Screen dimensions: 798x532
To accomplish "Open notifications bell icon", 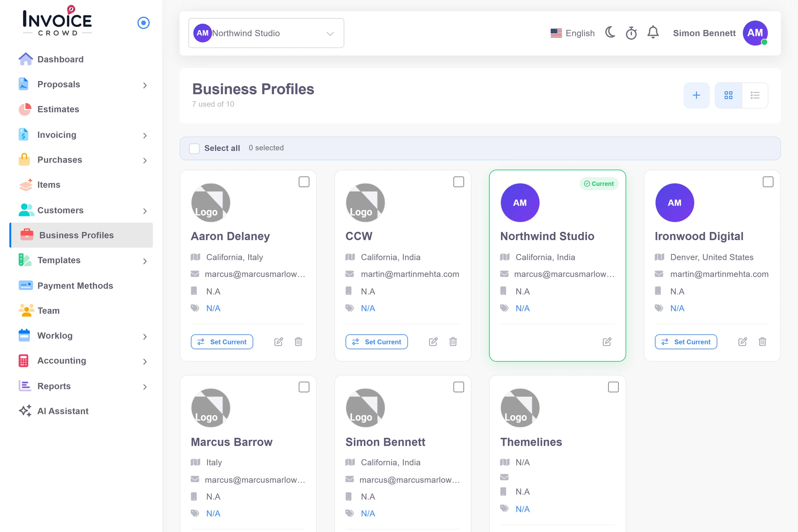I will click(x=653, y=33).
